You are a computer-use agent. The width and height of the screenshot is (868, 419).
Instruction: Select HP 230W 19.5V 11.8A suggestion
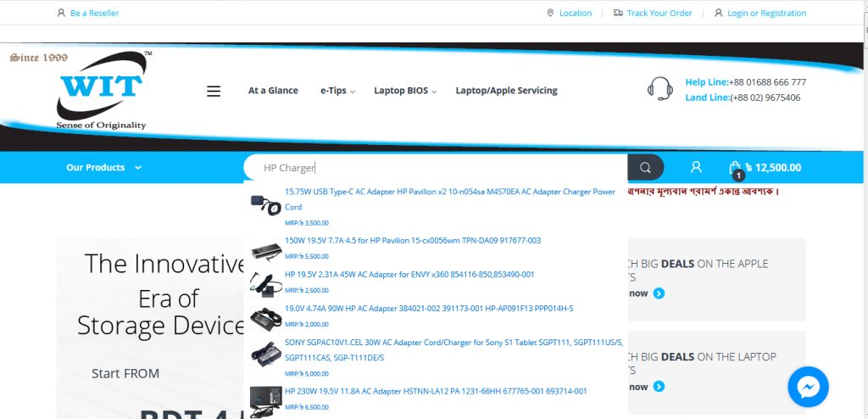436,391
